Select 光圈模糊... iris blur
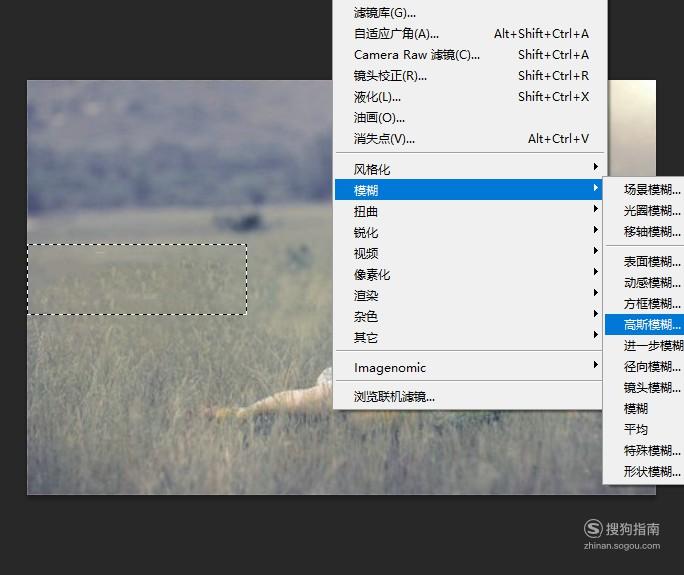The width and height of the screenshot is (684, 575). coord(644,210)
